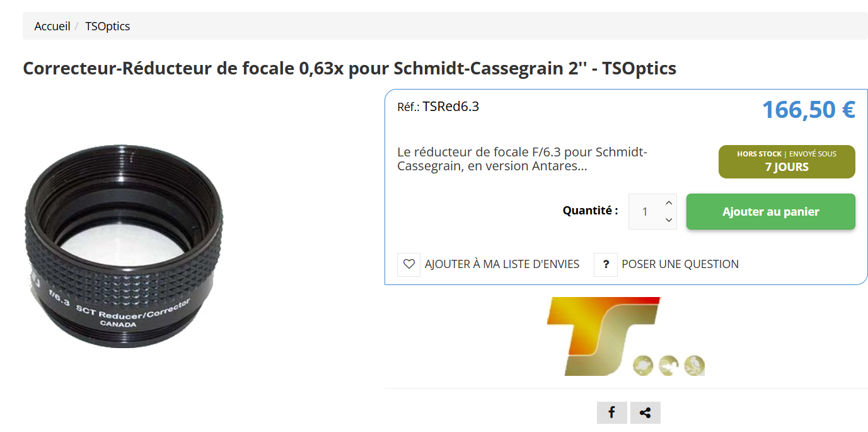Click the quantity input field

pyautogui.click(x=645, y=211)
